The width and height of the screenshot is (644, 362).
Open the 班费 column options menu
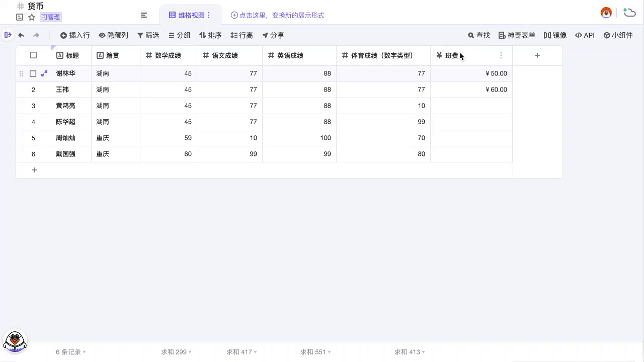(x=501, y=55)
